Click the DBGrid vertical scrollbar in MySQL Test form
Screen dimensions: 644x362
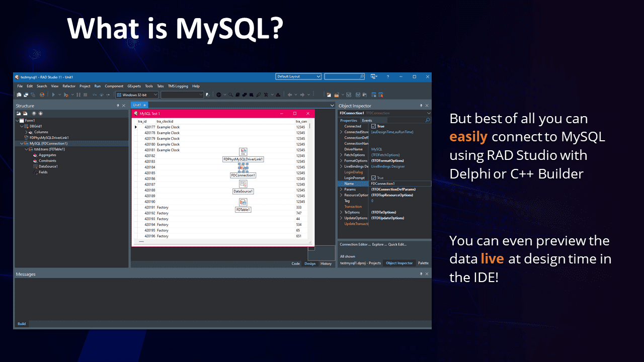309,180
